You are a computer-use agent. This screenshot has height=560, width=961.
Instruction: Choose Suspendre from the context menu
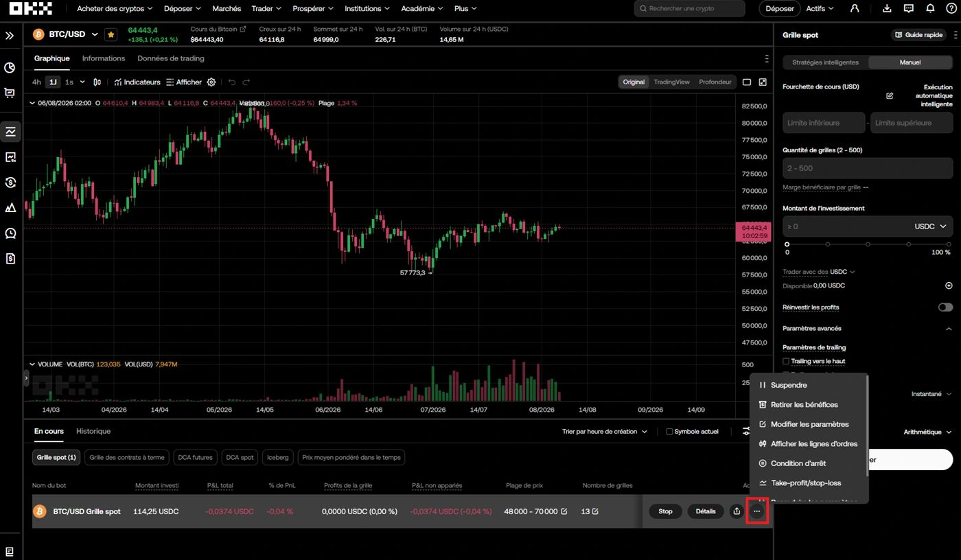coord(809,385)
